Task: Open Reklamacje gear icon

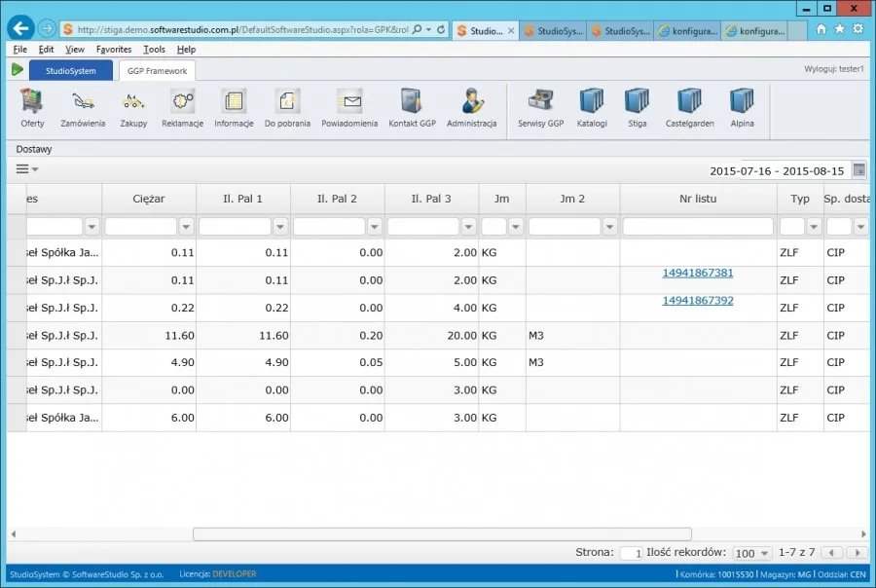Action: coord(183,101)
